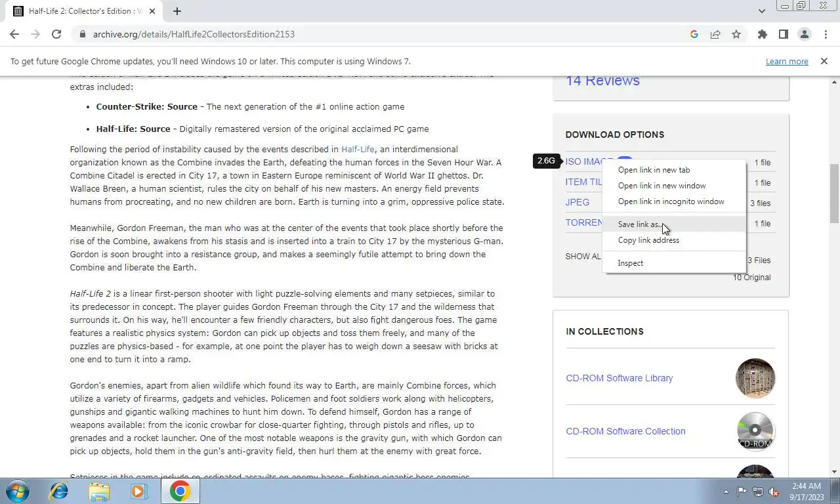Open the CD-ROM Software Library collection
Image resolution: width=840 pixels, height=504 pixels.
(619, 378)
